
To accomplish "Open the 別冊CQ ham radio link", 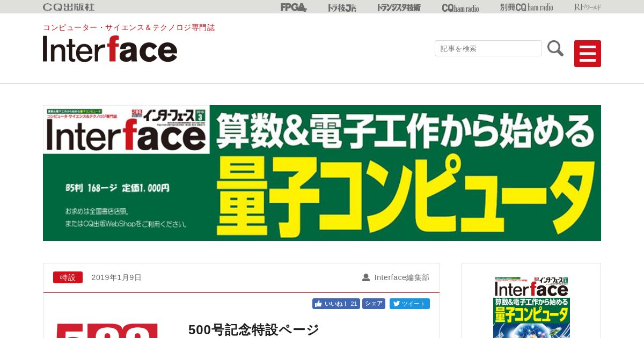I will coord(526,8).
